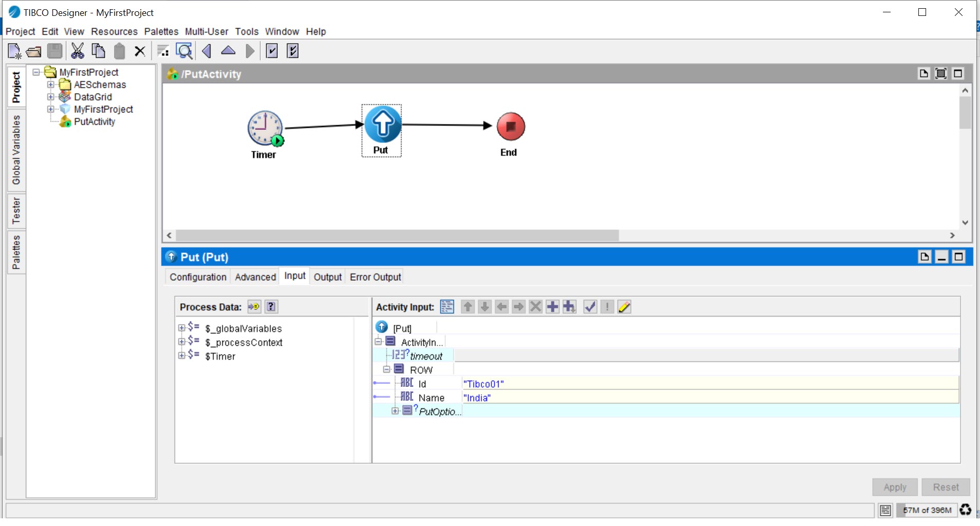980x526 pixels.
Task: Click the Delete X icon in main toolbar
Action: click(x=140, y=51)
